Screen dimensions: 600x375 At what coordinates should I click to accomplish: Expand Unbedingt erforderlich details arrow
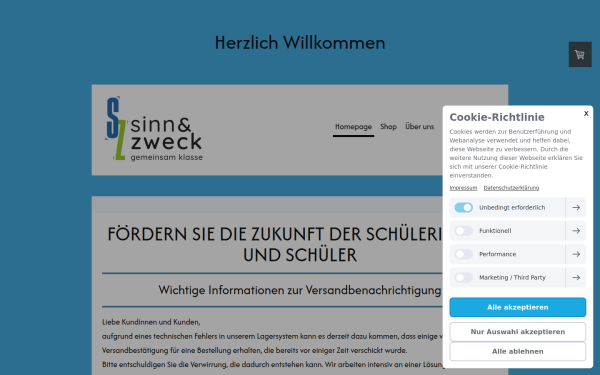pos(576,207)
